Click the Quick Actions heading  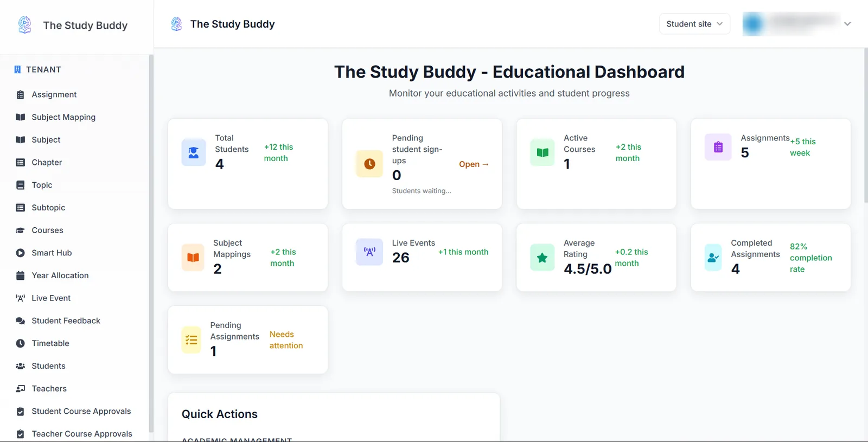(x=220, y=414)
